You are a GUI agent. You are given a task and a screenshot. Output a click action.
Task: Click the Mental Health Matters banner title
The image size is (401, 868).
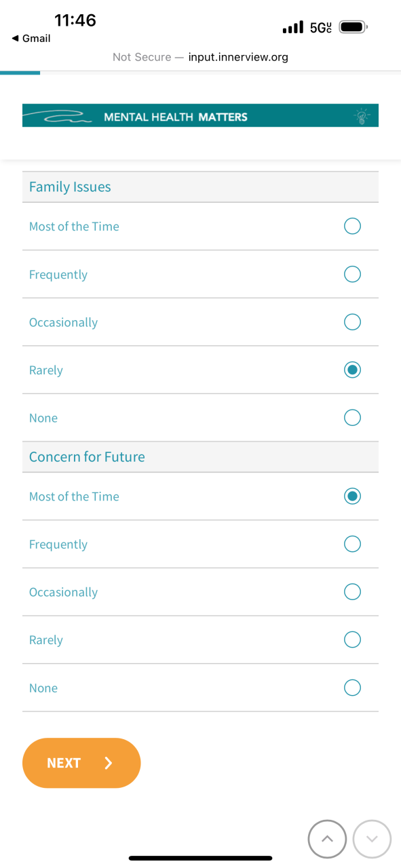click(x=176, y=117)
